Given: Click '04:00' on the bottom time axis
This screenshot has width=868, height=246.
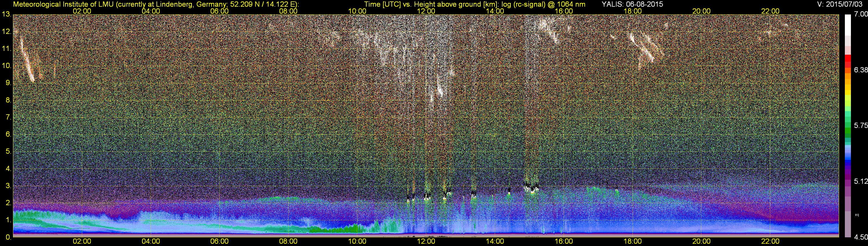Looking at the screenshot, I should pos(151,241).
